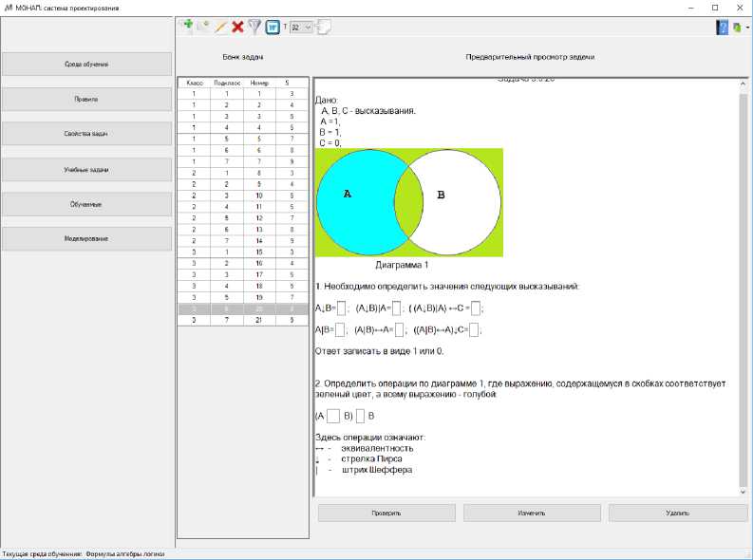Click the document pages icon after the font size box

(324, 28)
